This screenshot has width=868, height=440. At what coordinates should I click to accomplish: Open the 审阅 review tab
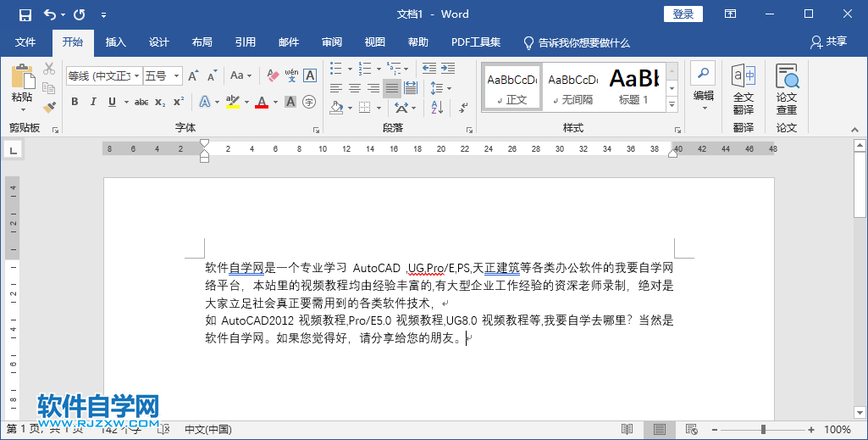(331, 42)
